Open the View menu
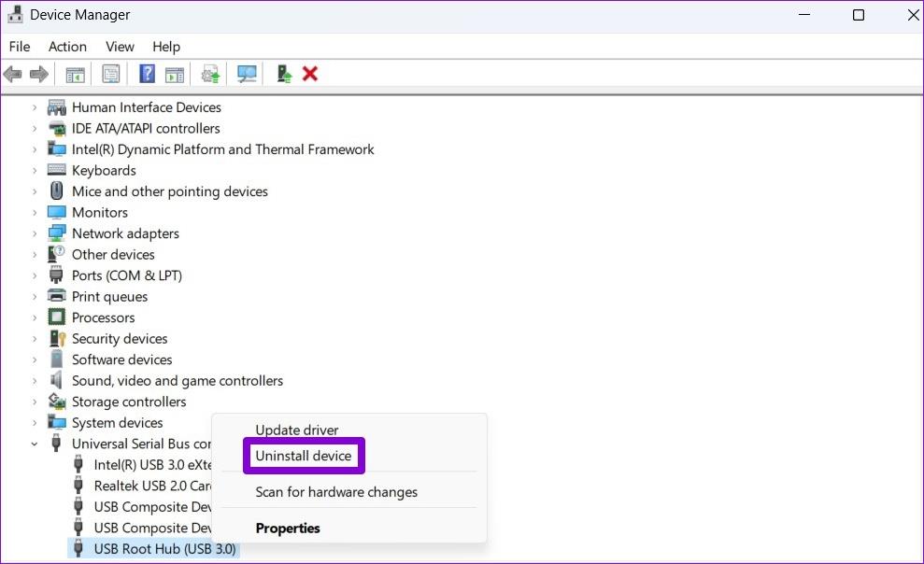The height and width of the screenshot is (564, 924). click(119, 46)
